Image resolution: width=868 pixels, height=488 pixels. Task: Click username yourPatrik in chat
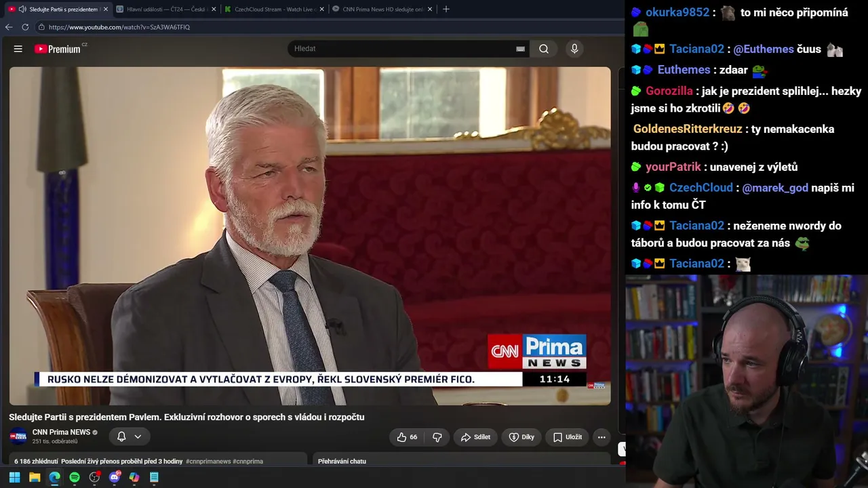[x=673, y=167]
